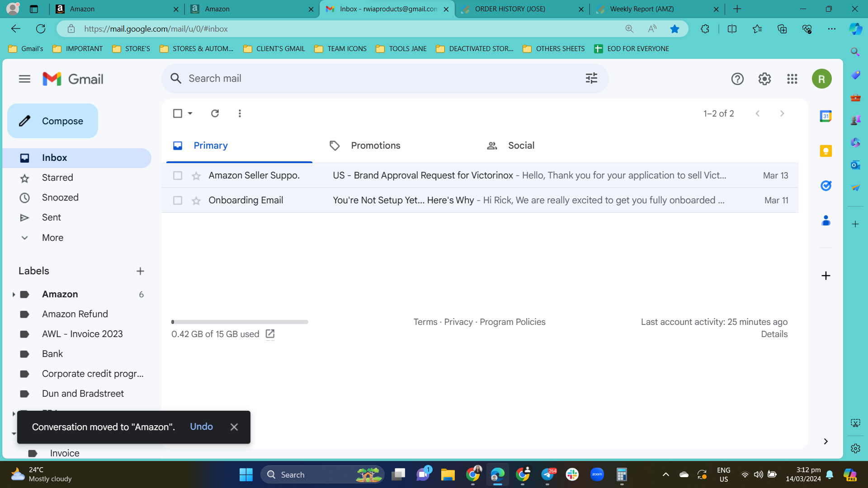Focus the Search mail field
Image resolution: width=868 pixels, height=488 pixels.
pos(384,79)
